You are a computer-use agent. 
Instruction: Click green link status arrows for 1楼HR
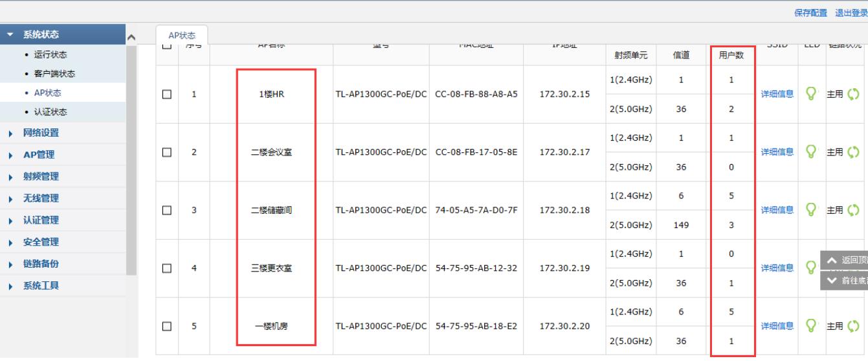pos(852,95)
